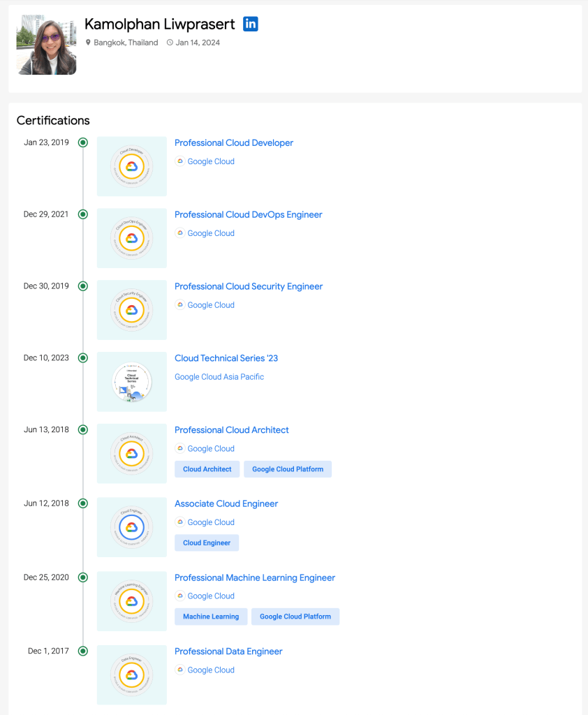Viewport: 588px width, 715px height.
Task: Click Google Cloud icon under Professional Cloud Developer
Action: pyautogui.click(x=179, y=161)
